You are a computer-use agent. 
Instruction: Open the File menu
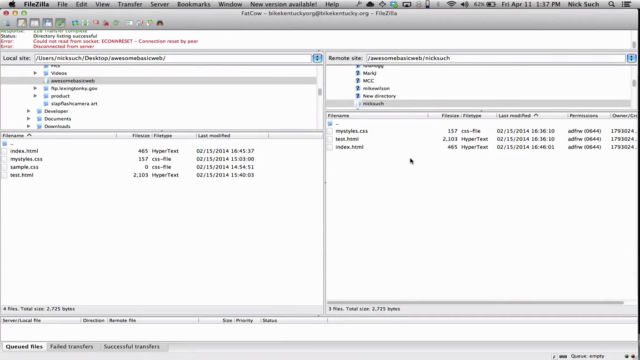(x=62, y=4)
